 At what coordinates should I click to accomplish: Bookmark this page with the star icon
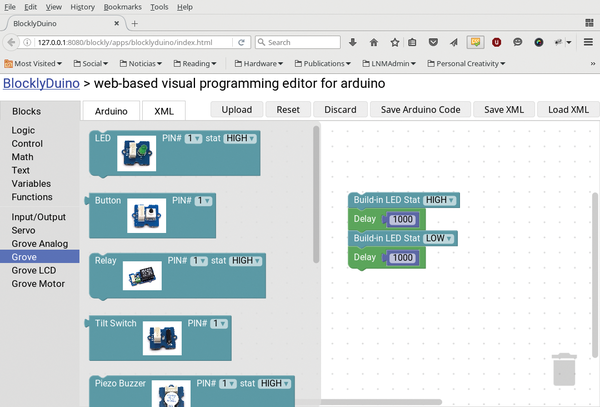pyautogui.click(x=395, y=42)
